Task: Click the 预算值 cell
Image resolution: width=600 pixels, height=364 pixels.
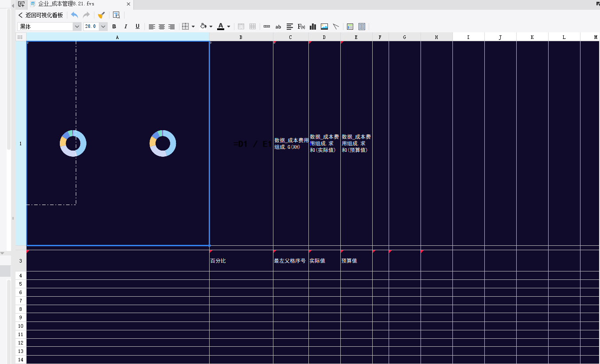Action: click(356, 261)
